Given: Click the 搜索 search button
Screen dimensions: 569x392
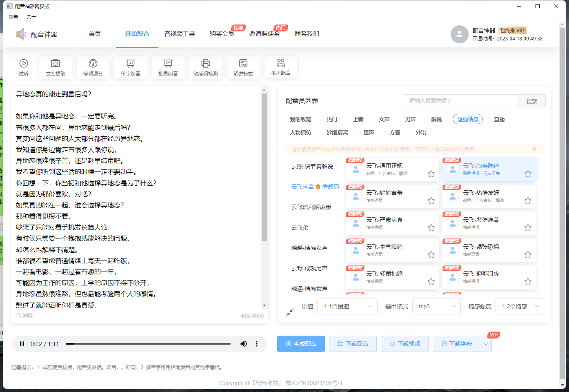Looking at the screenshot, I should (532, 100).
